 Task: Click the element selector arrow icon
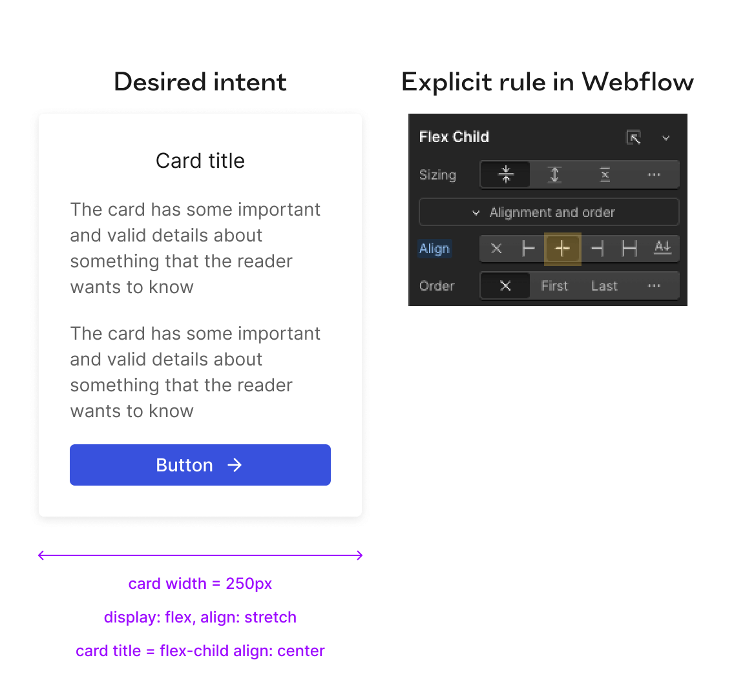[x=634, y=137]
